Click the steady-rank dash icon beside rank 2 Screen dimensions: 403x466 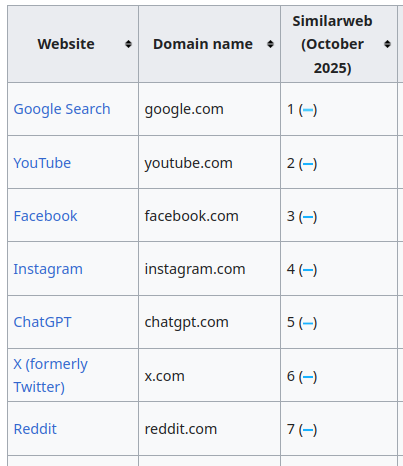(308, 164)
